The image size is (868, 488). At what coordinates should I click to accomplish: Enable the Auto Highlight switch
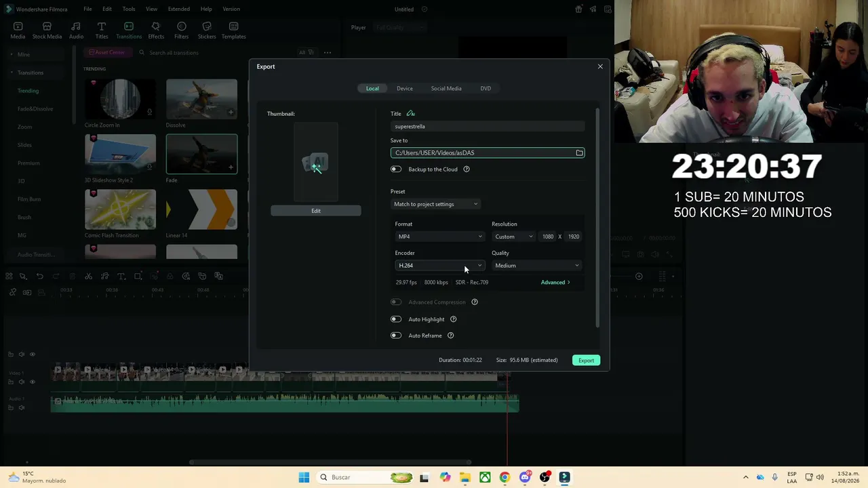[x=396, y=319]
